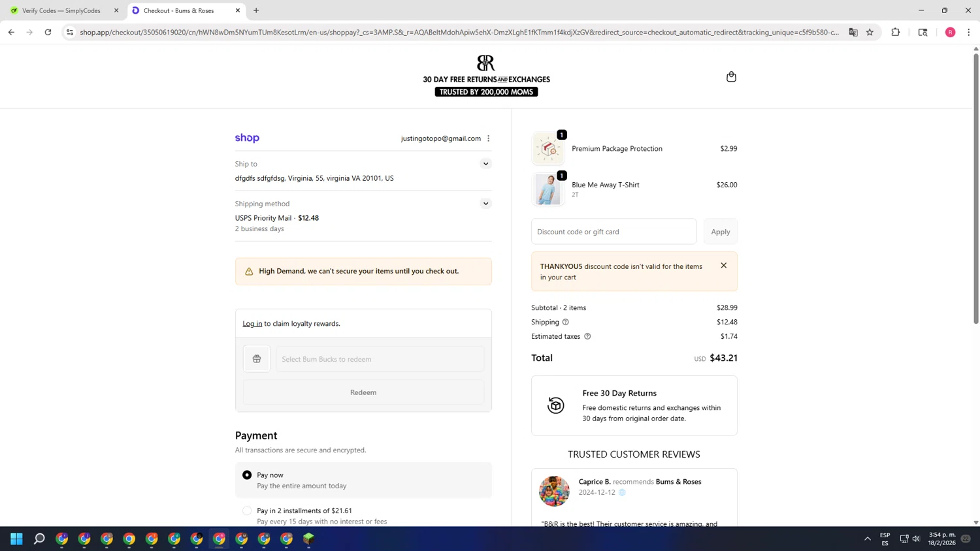This screenshot has height=551, width=980.
Task: Click the Redeem button
Action: pyautogui.click(x=363, y=392)
